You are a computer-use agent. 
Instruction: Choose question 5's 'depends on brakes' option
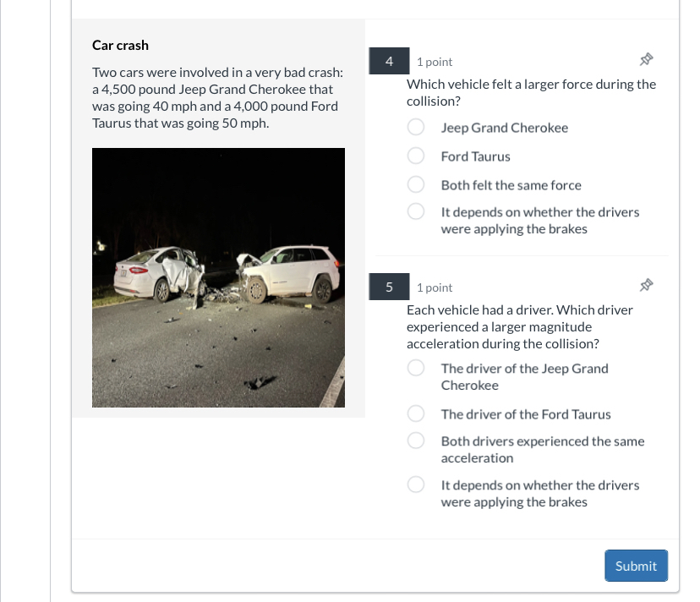point(416,484)
